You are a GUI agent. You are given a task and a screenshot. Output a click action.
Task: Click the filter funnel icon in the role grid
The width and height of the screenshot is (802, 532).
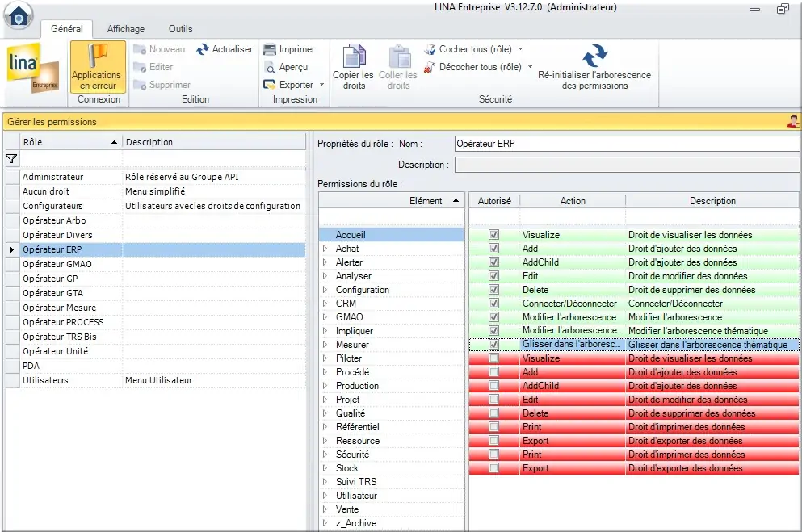[12, 159]
